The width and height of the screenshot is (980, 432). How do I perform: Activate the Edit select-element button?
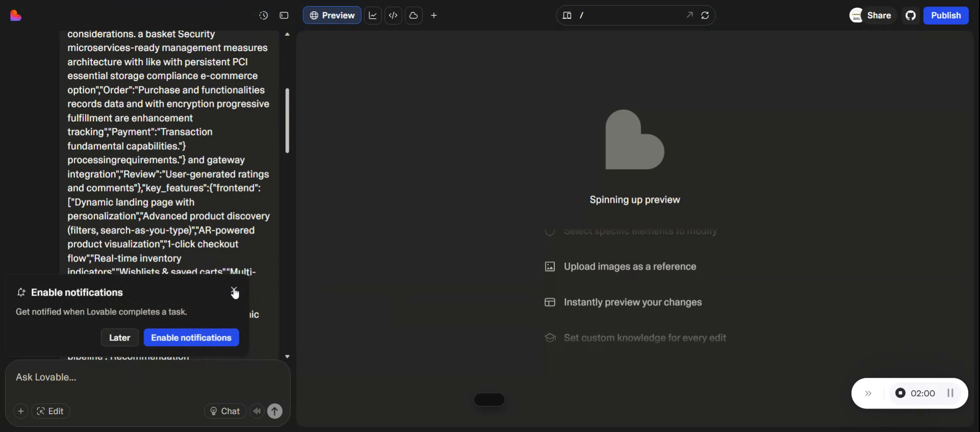pos(51,411)
